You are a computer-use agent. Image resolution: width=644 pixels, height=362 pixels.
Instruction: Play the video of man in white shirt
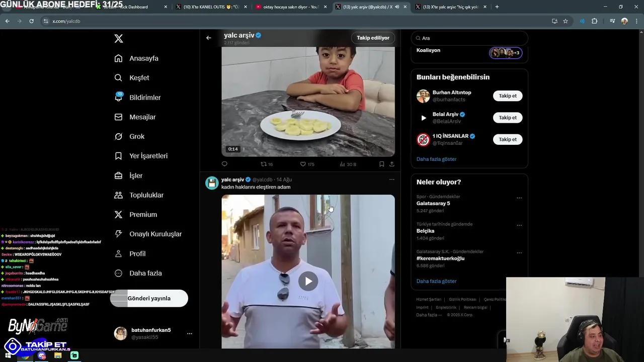[x=308, y=281]
